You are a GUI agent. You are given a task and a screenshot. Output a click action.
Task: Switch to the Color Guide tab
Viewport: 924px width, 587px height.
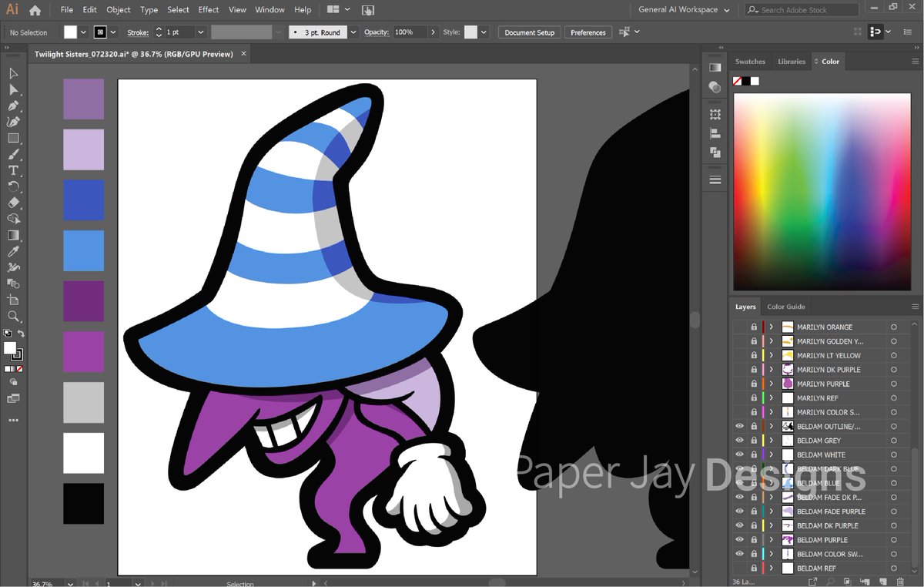tap(786, 307)
